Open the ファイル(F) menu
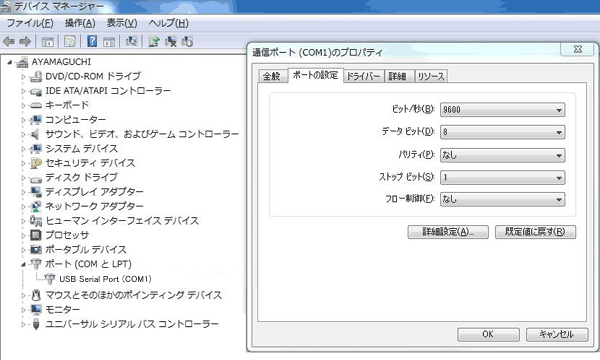The image size is (600, 360). coord(30,23)
